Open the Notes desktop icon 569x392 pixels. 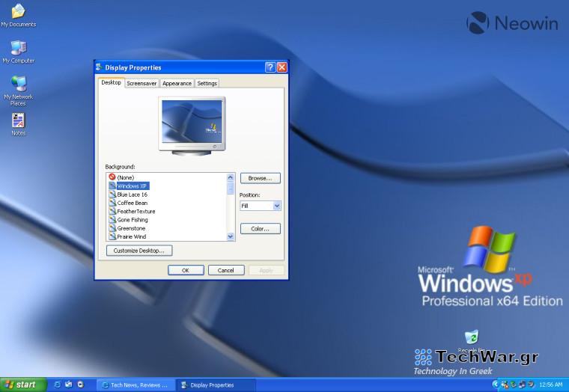[18, 120]
